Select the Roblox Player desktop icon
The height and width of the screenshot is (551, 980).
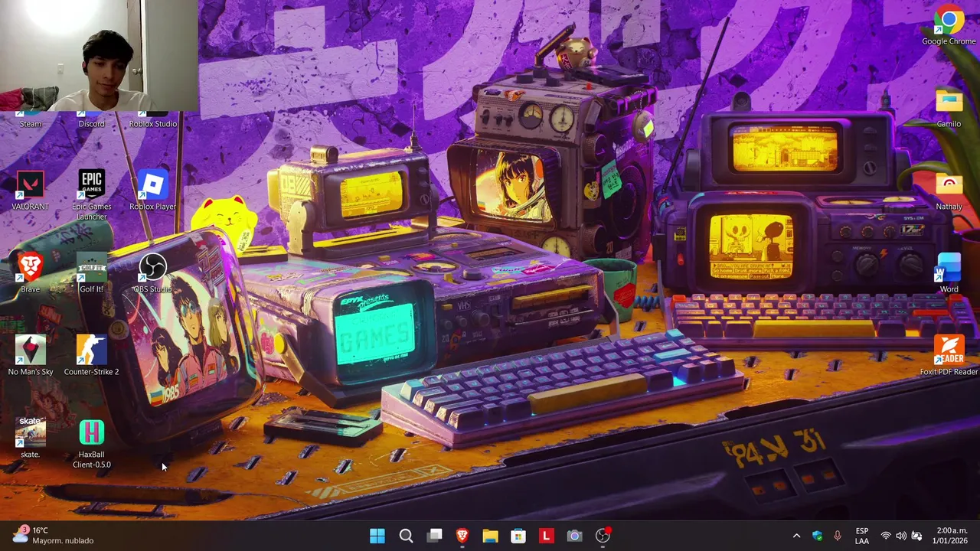point(152,191)
